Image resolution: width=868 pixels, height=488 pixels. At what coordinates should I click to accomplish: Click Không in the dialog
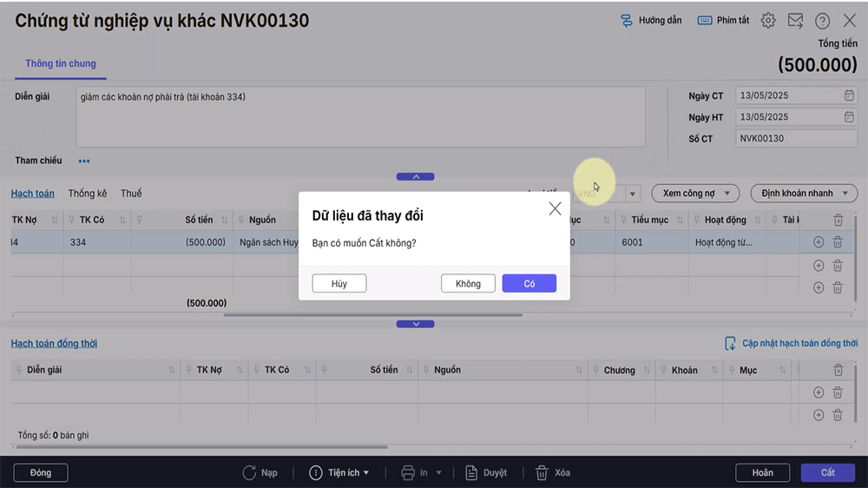coord(468,284)
